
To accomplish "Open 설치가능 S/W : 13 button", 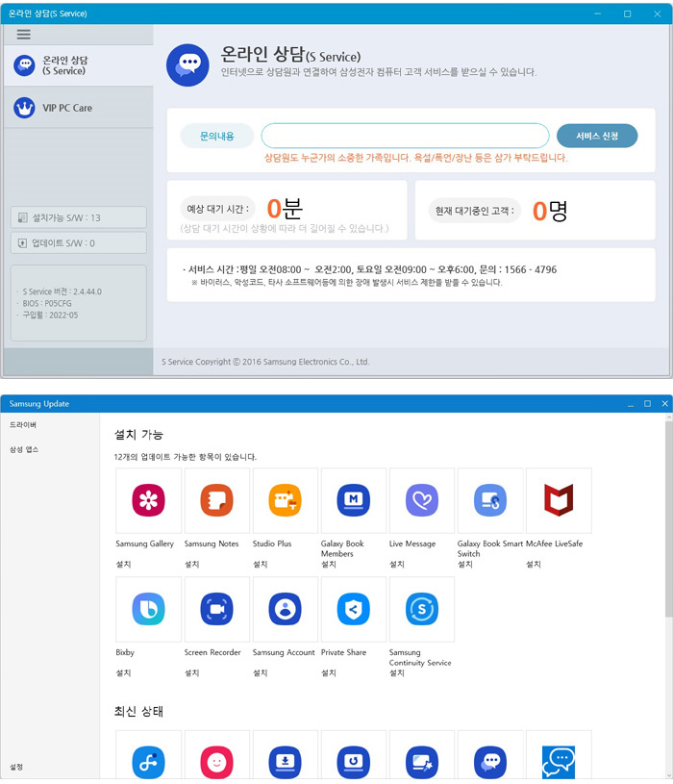I will (79, 217).
